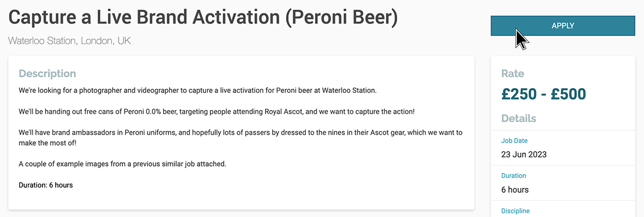Click the Rate heading in the sidebar

513,74
